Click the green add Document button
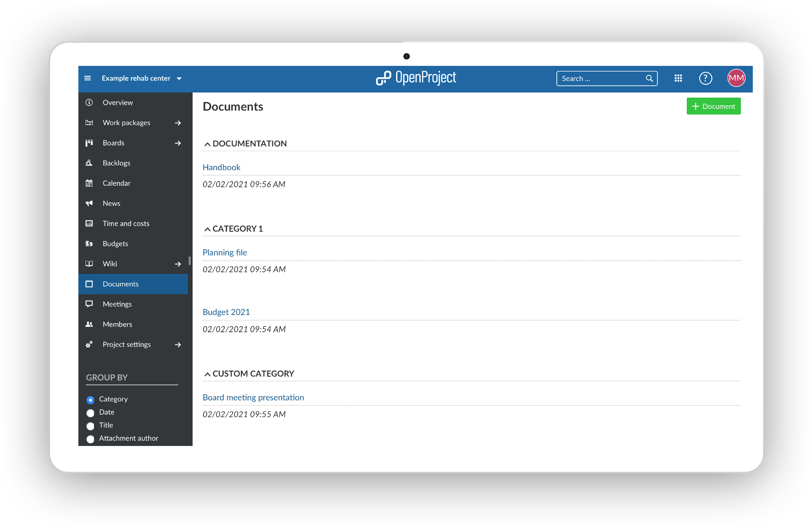The height and width of the screenshot is (527, 812). [x=713, y=107]
